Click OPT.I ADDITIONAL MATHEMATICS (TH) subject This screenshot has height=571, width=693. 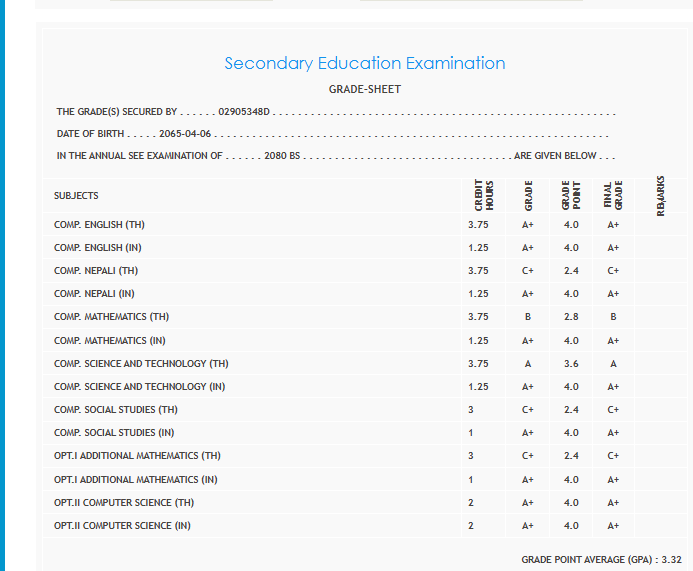point(137,456)
